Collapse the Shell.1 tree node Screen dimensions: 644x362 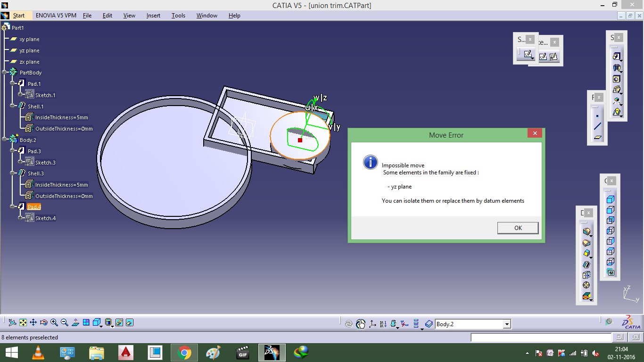pos(13,106)
